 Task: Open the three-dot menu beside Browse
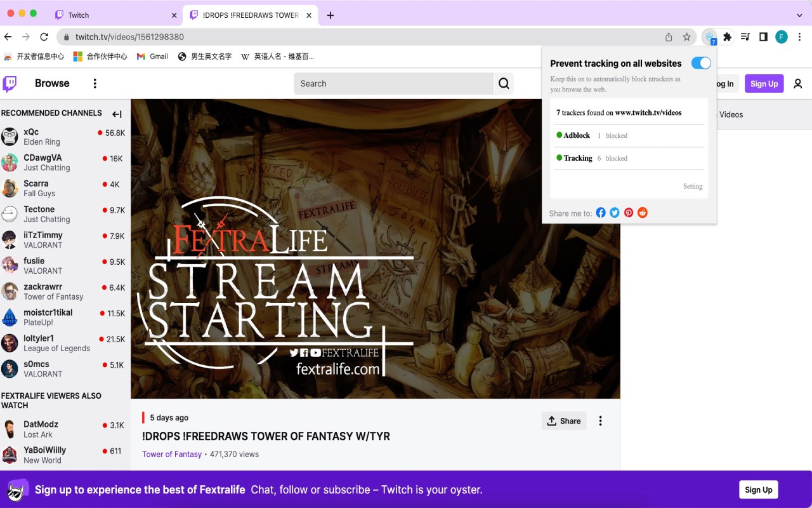tap(95, 84)
